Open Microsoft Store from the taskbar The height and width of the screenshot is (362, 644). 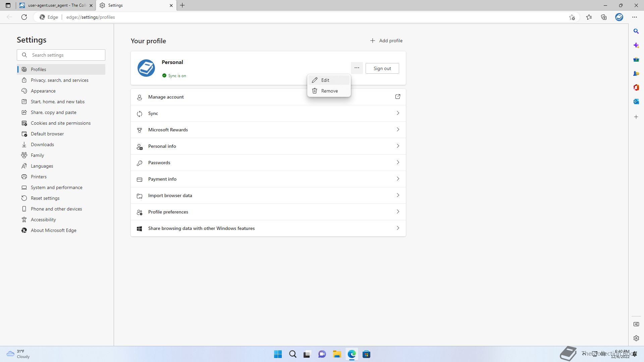point(366,354)
